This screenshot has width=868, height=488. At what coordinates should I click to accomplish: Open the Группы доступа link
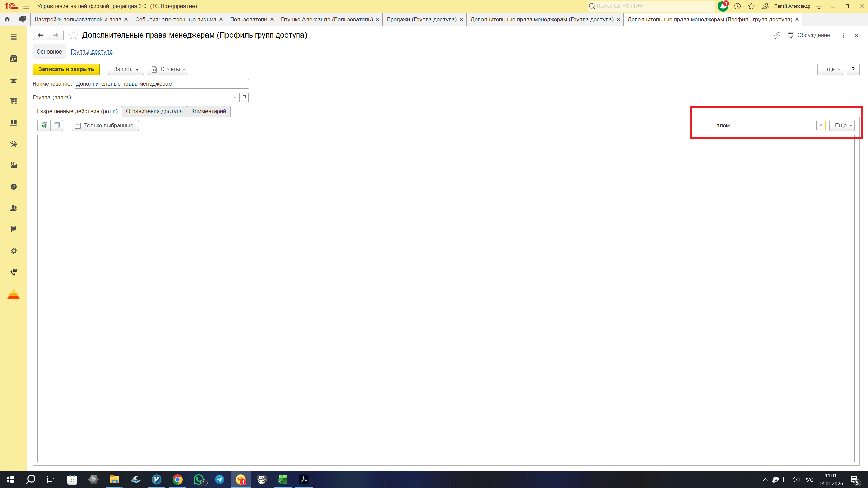[x=92, y=52]
